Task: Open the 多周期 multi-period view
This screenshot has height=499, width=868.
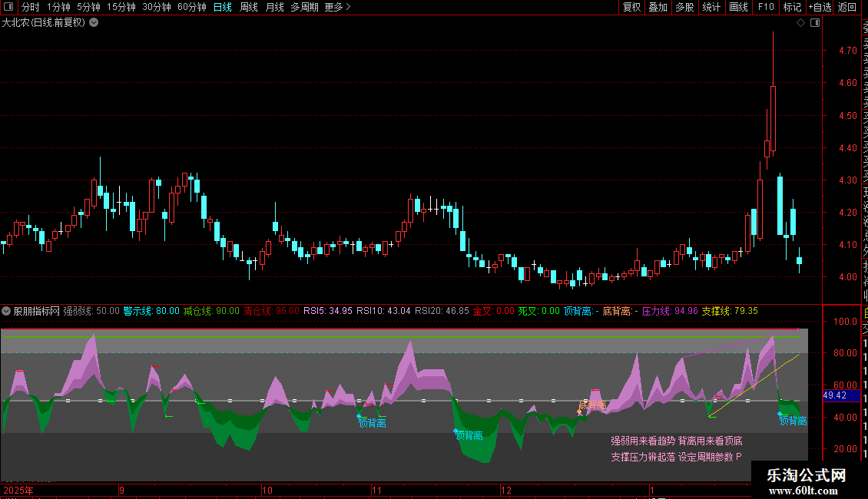Action: coord(304,7)
